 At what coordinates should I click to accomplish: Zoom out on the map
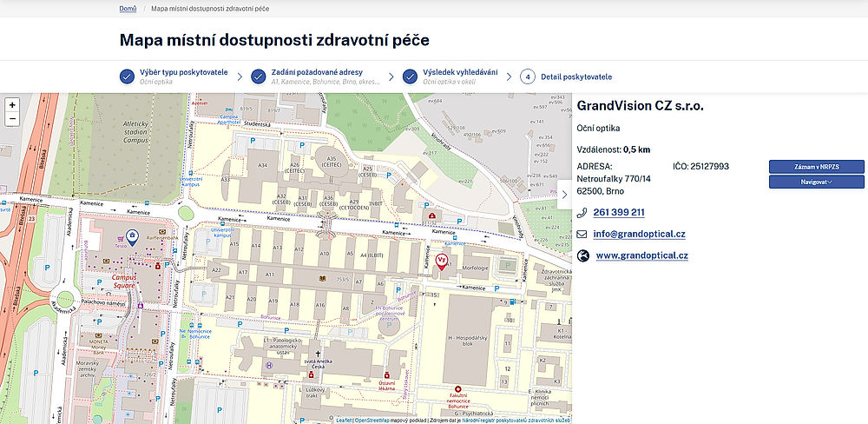[12, 119]
